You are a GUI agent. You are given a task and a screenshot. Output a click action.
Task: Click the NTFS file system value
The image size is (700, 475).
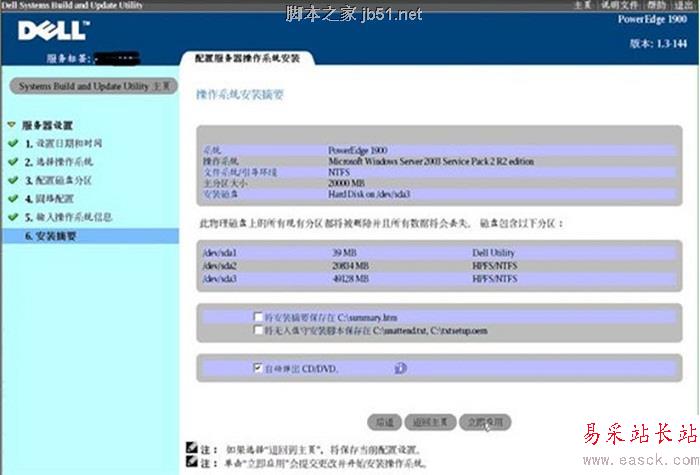339,172
